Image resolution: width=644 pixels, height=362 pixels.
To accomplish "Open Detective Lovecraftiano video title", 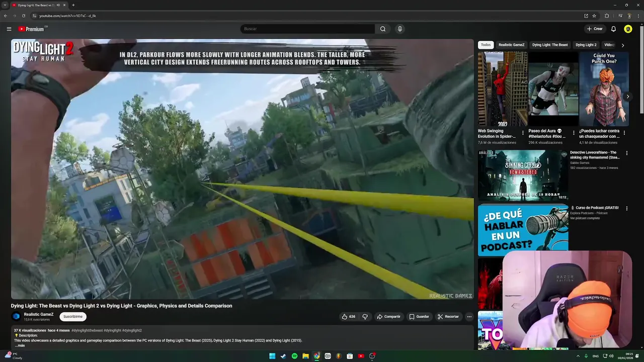I will 595,155.
